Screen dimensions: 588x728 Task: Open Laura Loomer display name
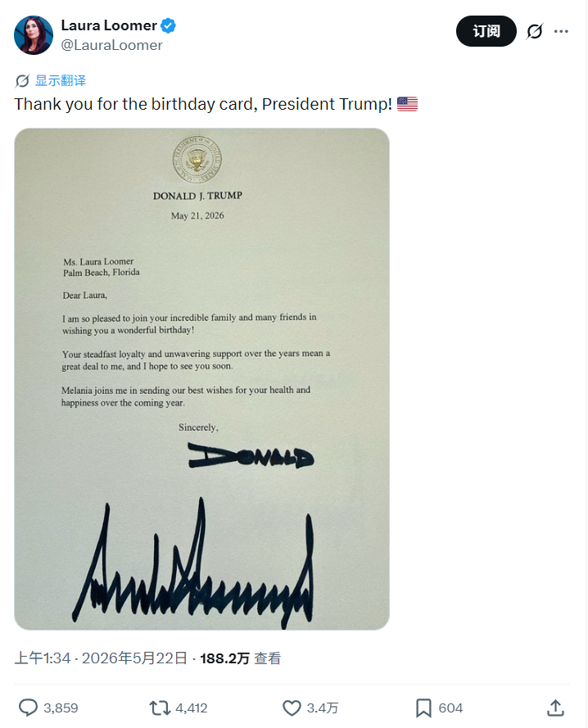coord(109,25)
